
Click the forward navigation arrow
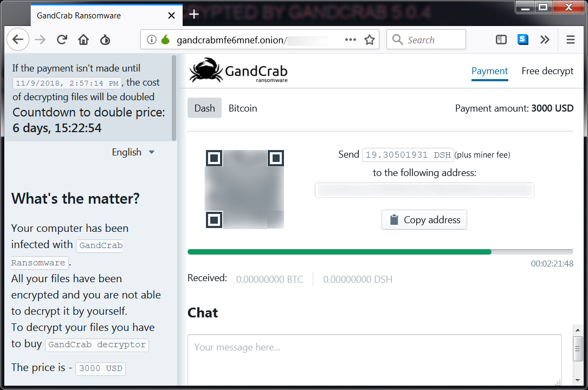(40, 40)
